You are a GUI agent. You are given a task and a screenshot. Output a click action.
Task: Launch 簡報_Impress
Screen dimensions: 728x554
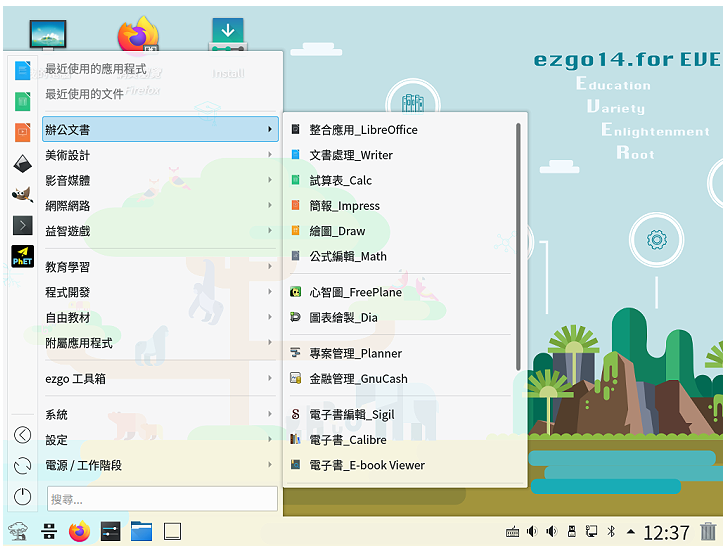400,206
